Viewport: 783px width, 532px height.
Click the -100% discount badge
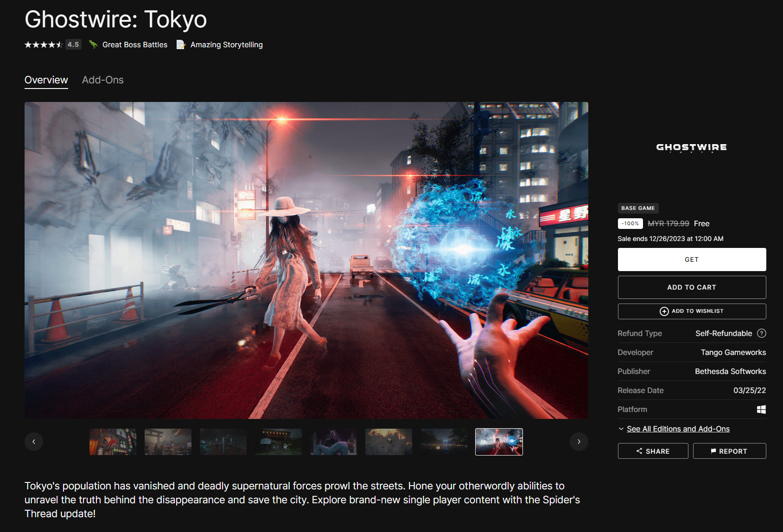coord(630,223)
